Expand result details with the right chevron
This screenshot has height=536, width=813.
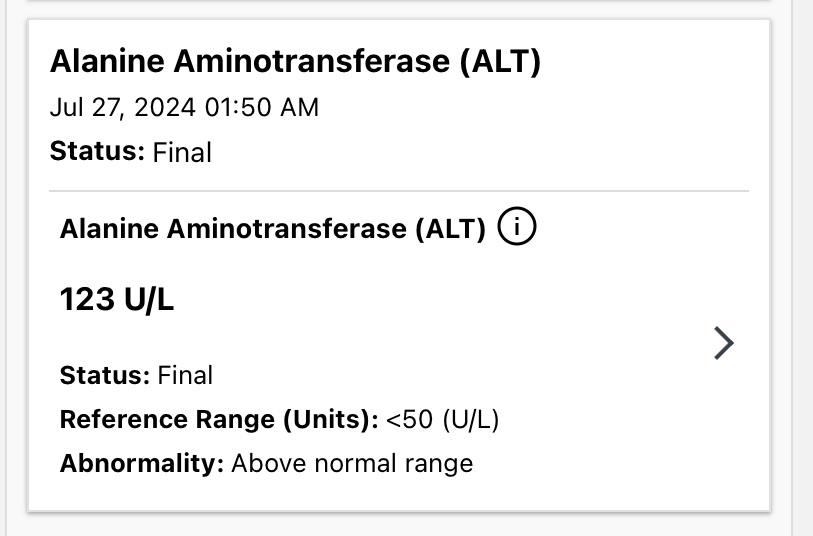click(724, 343)
